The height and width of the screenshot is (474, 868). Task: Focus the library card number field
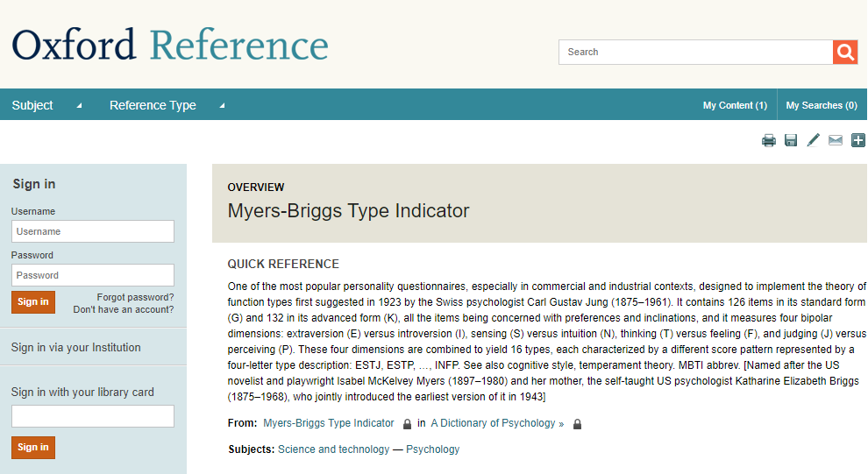93,416
